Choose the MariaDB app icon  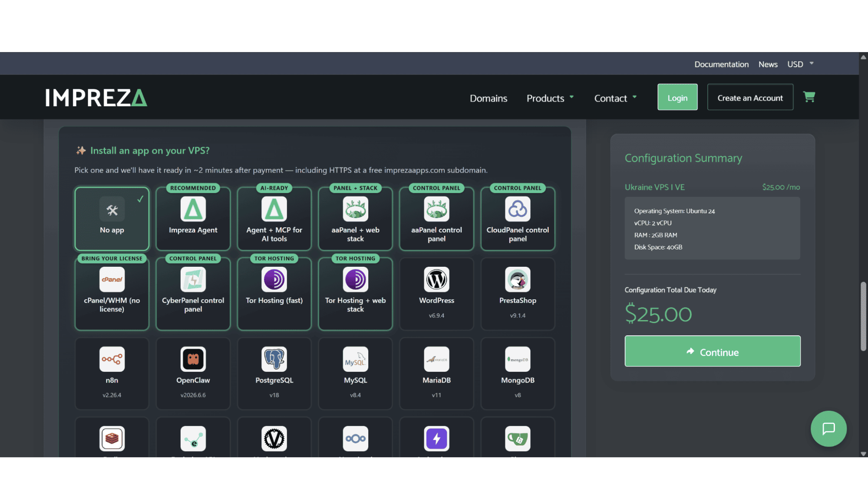point(436,359)
